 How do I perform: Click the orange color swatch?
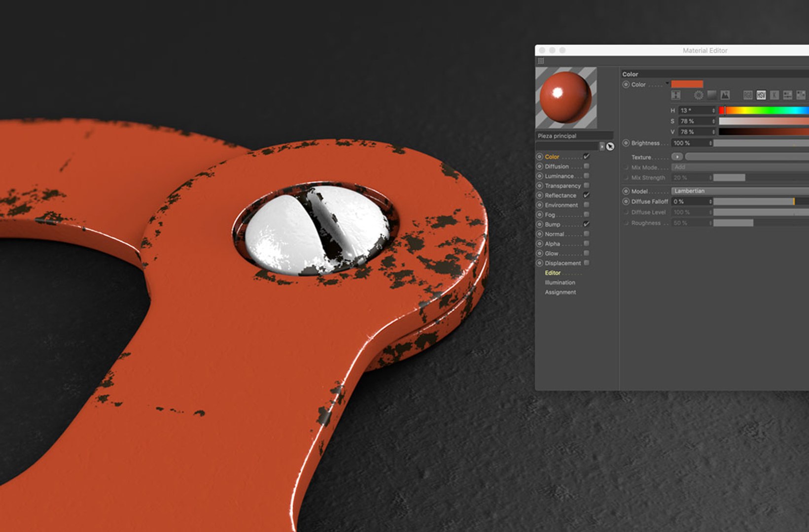(687, 84)
